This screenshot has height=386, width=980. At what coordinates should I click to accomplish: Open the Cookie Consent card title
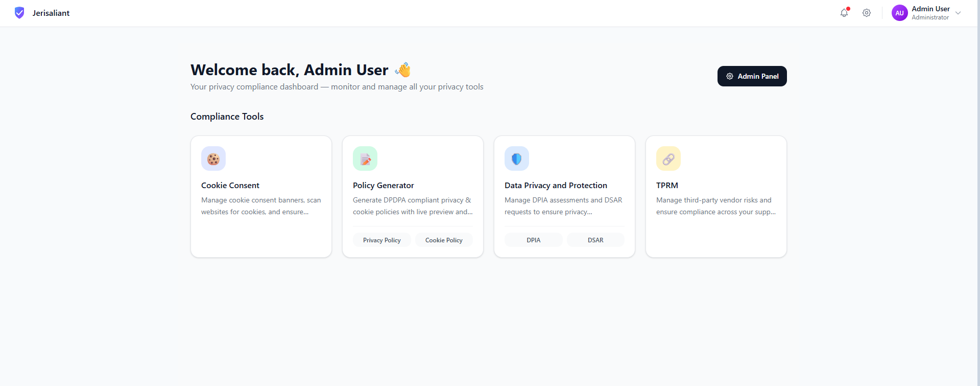tap(230, 185)
